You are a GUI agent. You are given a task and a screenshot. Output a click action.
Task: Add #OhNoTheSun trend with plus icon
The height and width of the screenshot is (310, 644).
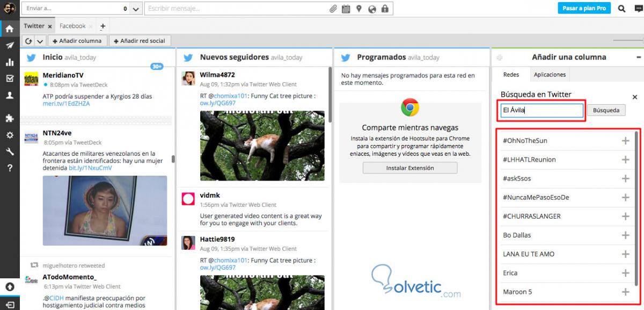point(625,141)
